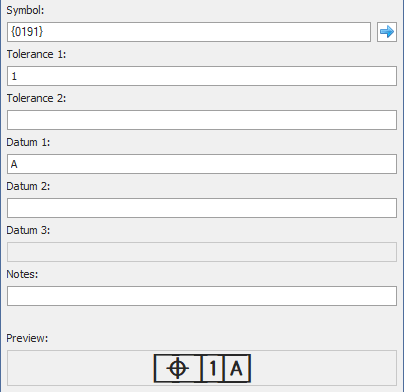
Task: Click the empty Datum 2 input box
Action: 202,208
